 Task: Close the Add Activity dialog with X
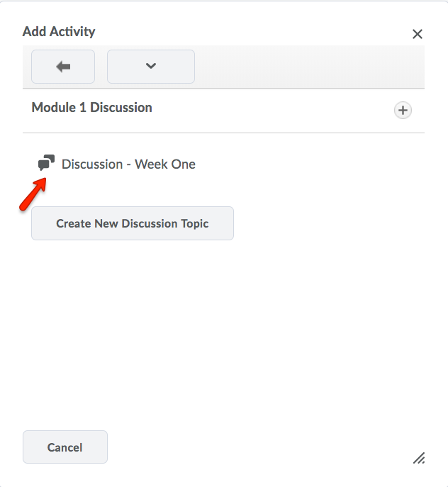pyautogui.click(x=418, y=34)
